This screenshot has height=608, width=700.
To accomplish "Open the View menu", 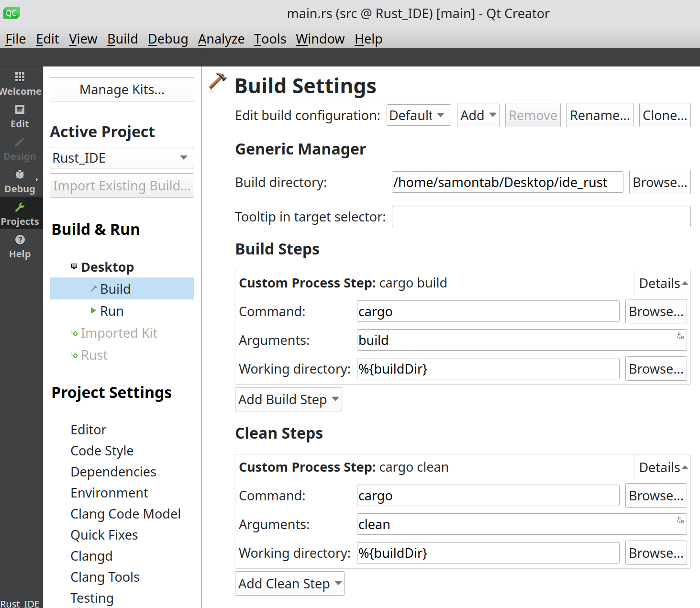I will 83,39.
